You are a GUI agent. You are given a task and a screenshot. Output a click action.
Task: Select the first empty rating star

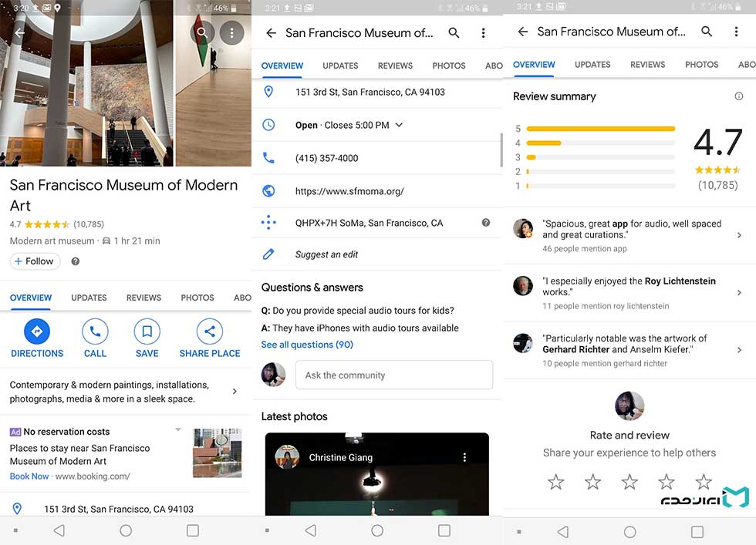point(555,483)
